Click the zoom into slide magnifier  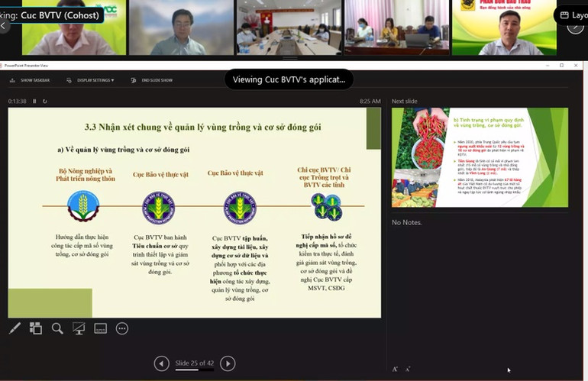pos(57,328)
